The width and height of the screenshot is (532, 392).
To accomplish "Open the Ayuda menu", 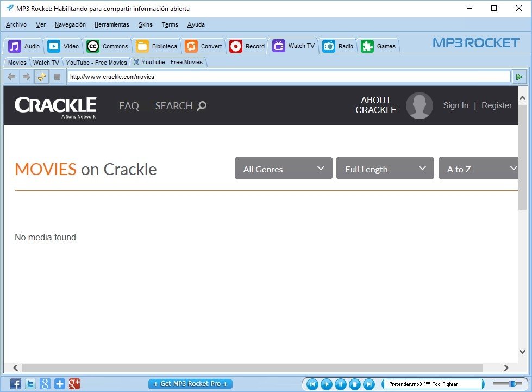I will [196, 24].
